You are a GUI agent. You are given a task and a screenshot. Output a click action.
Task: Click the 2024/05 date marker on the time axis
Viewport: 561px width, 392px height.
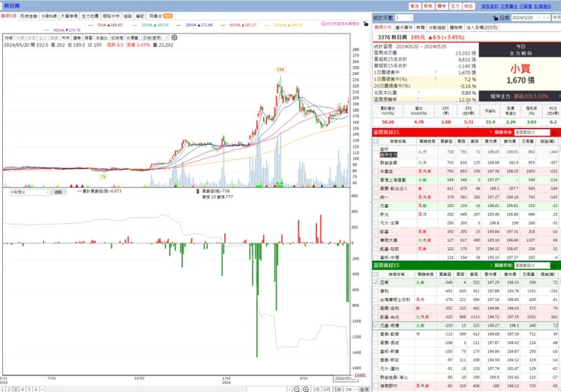pyautogui.click(x=345, y=378)
